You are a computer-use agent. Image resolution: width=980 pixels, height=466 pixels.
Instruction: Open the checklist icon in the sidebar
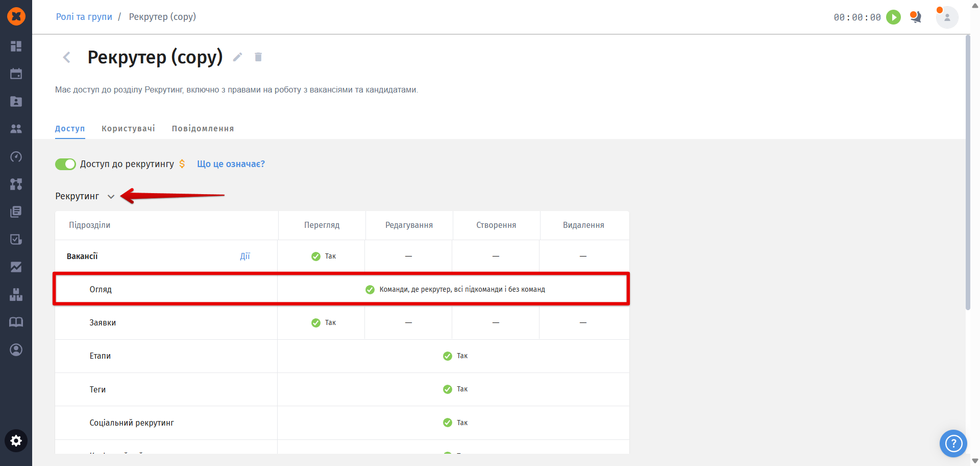[16, 240]
